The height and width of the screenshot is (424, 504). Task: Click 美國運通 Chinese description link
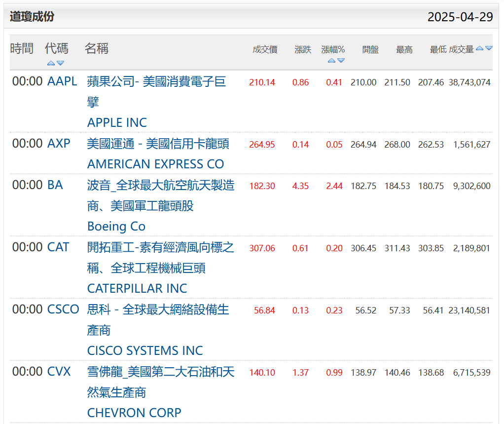coord(158,144)
